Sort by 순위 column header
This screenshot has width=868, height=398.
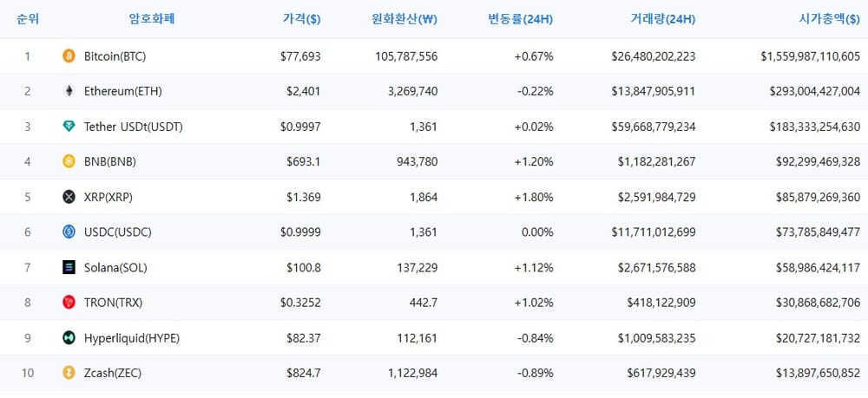[x=28, y=19]
